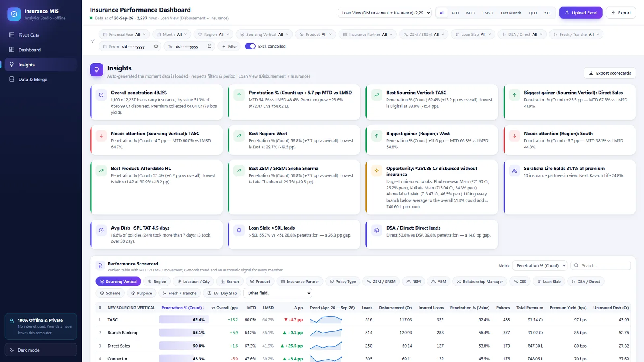Click up-arrow icon on Biggest gainer Direct Sales card
This screenshot has height=362, width=644.
coord(514,95)
